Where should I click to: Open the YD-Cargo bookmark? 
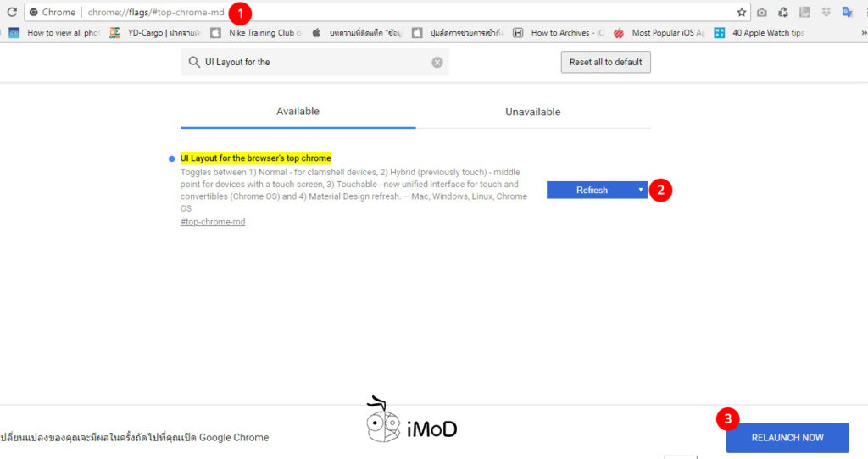click(x=155, y=33)
